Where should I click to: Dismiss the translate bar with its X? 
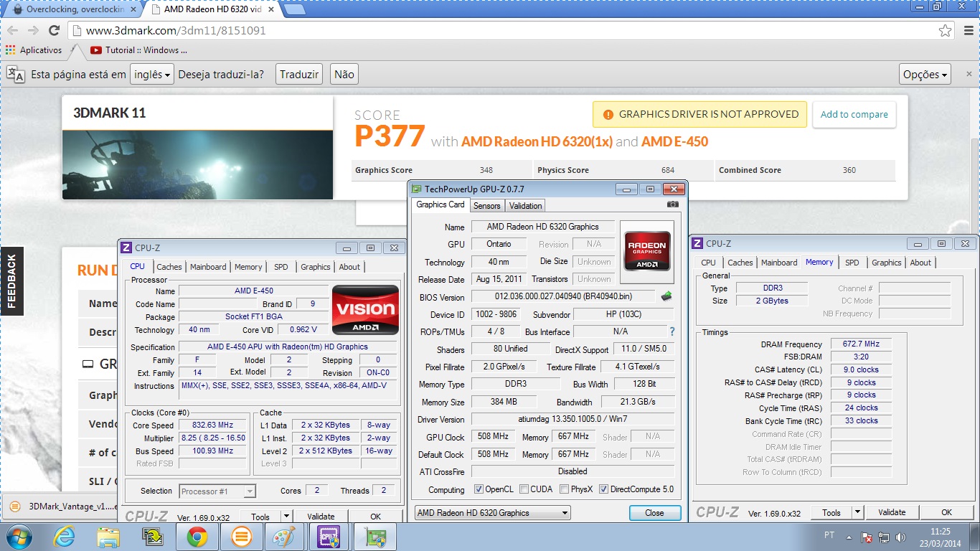click(x=969, y=74)
